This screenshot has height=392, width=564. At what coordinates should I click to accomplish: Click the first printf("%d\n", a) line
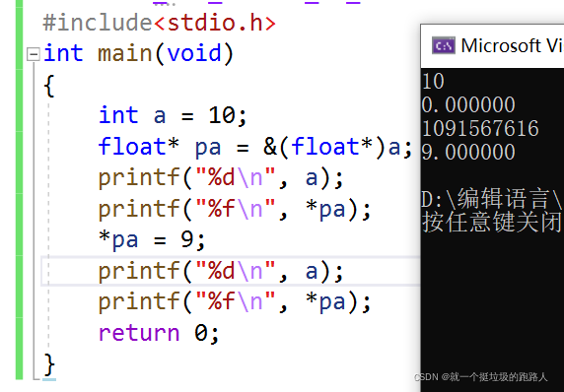[x=221, y=178]
